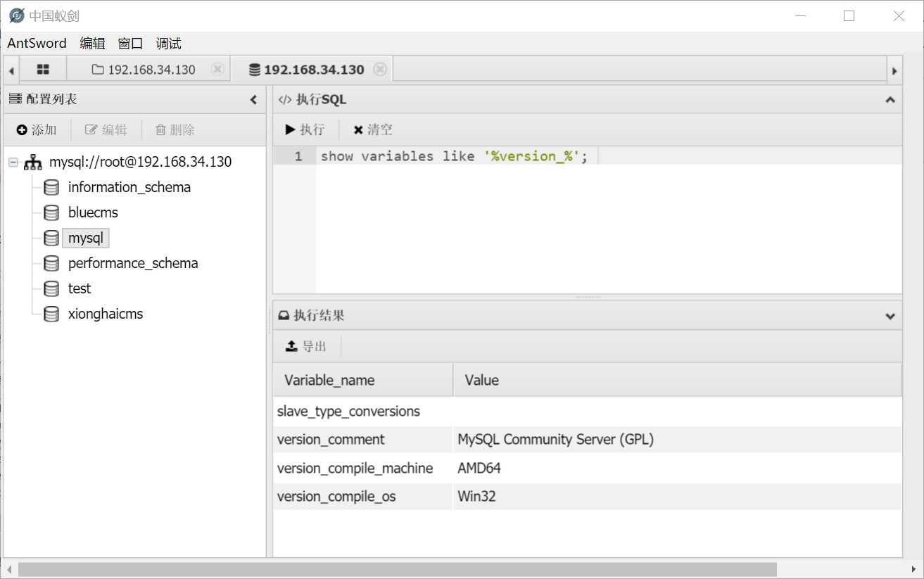Click performance_schema database cylinder icon

tap(51, 263)
